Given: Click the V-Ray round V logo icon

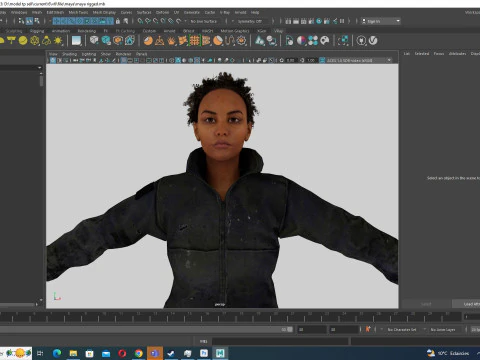Looking at the screenshot, I should (x=373, y=41).
